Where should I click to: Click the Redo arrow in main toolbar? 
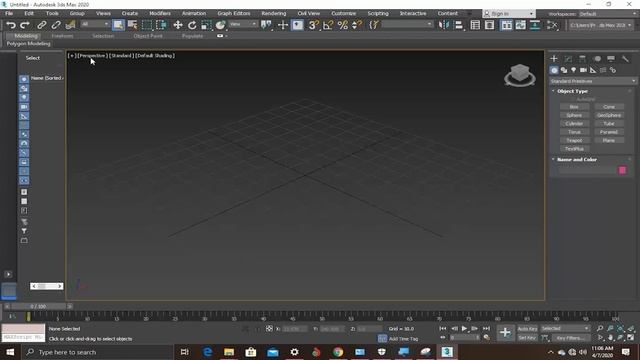pos(24,25)
